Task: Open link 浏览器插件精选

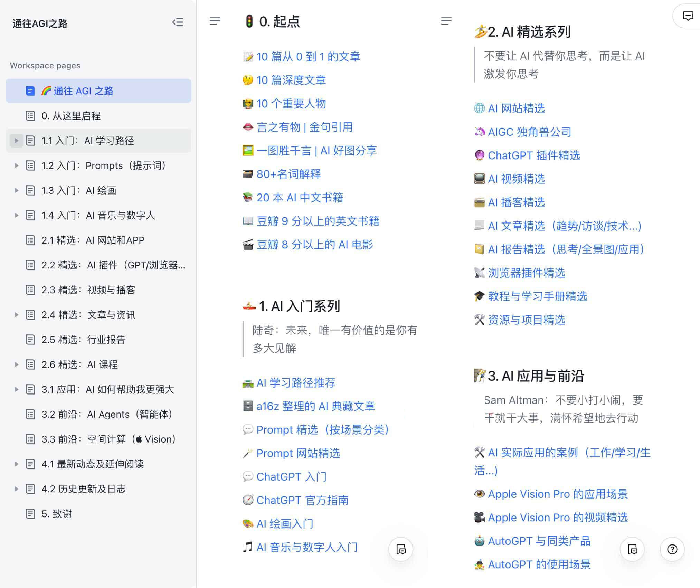Action: (526, 273)
